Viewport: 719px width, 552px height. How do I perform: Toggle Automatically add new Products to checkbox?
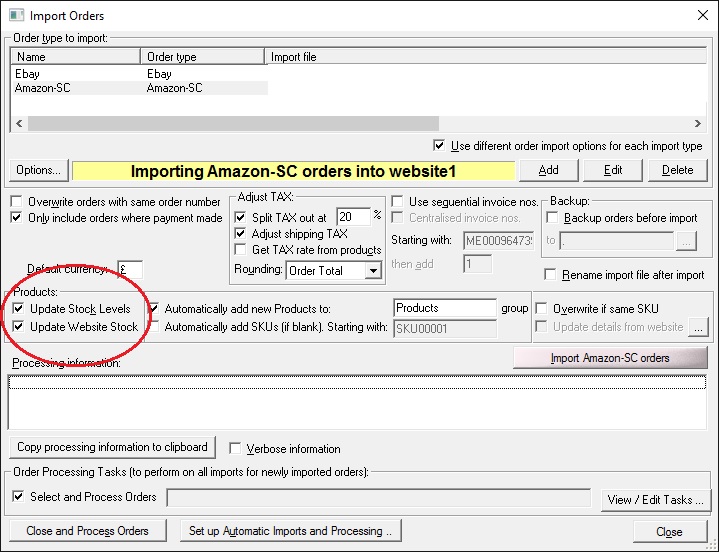click(154, 309)
